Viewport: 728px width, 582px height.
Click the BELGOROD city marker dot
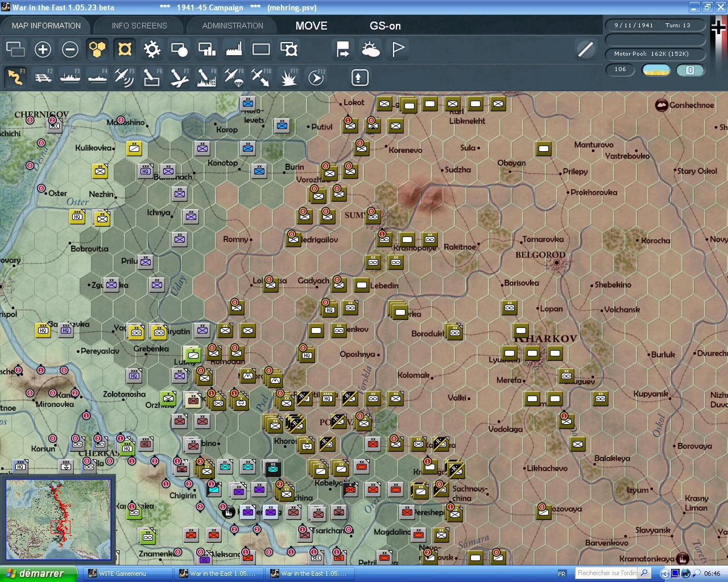coord(556,263)
